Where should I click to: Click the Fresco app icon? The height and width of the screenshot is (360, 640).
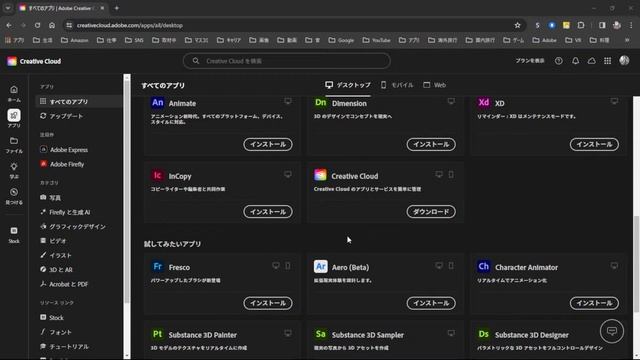click(x=158, y=267)
